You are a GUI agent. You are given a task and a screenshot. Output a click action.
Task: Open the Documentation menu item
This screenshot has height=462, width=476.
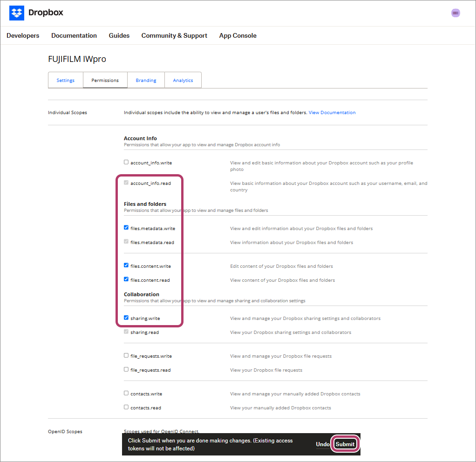coord(74,35)
